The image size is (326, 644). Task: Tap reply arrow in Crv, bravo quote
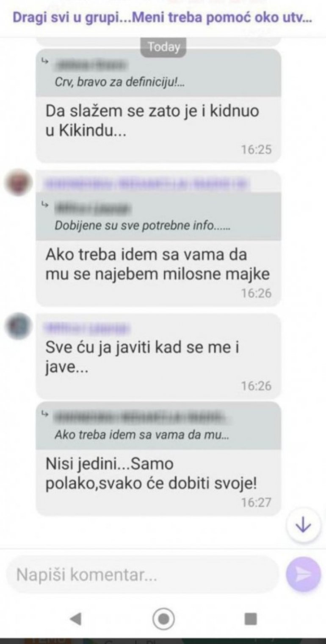point(44,61)
